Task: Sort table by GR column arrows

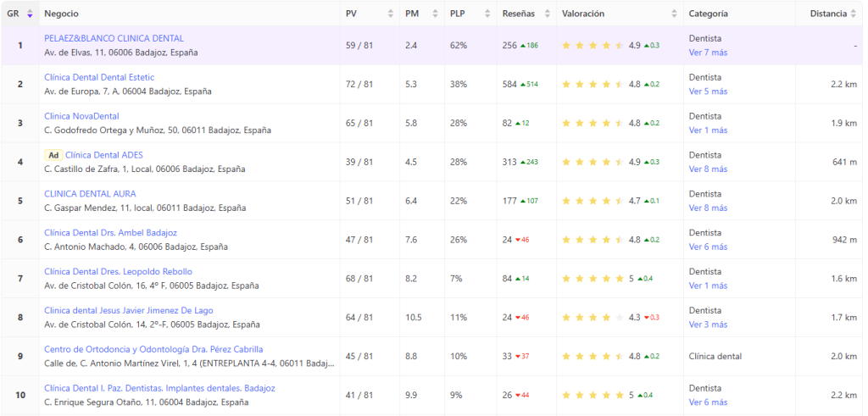Action: pos(31,14)
